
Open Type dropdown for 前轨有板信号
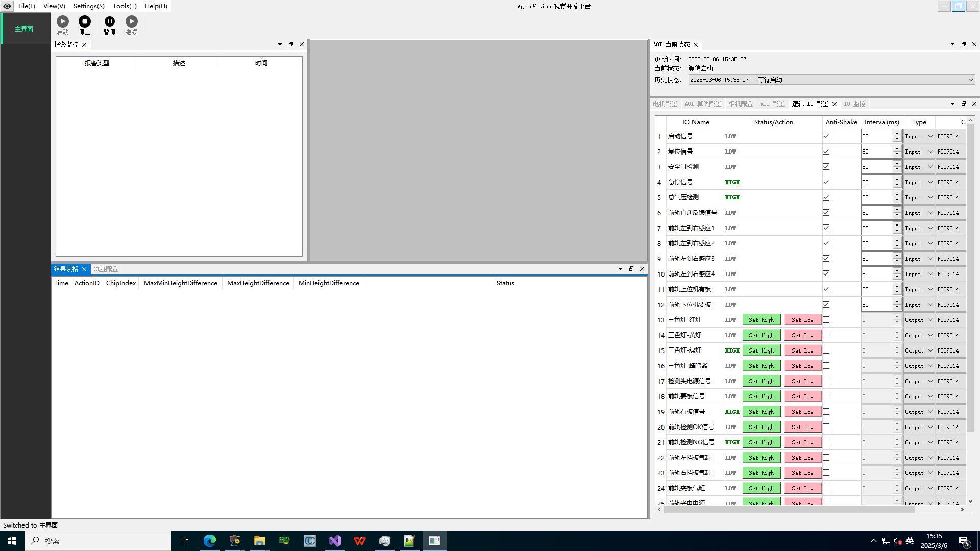click(x=919, y=412)
